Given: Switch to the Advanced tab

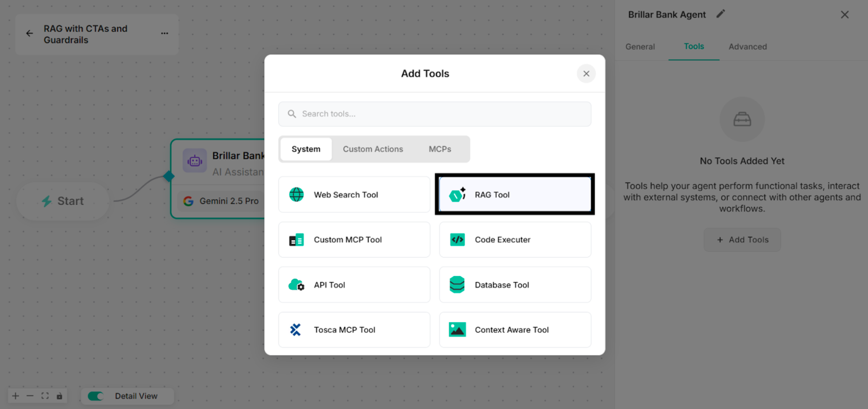Looking at the screenshot, I should pyautogui.click(x=747, y=47).
